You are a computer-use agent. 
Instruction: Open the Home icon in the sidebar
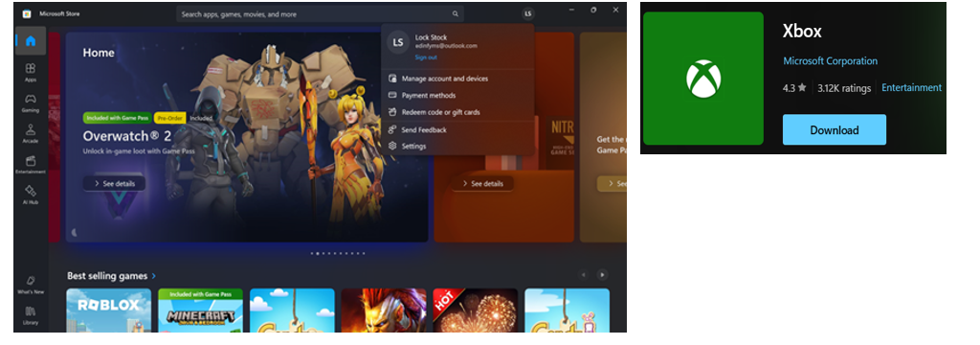pos(30,41)
